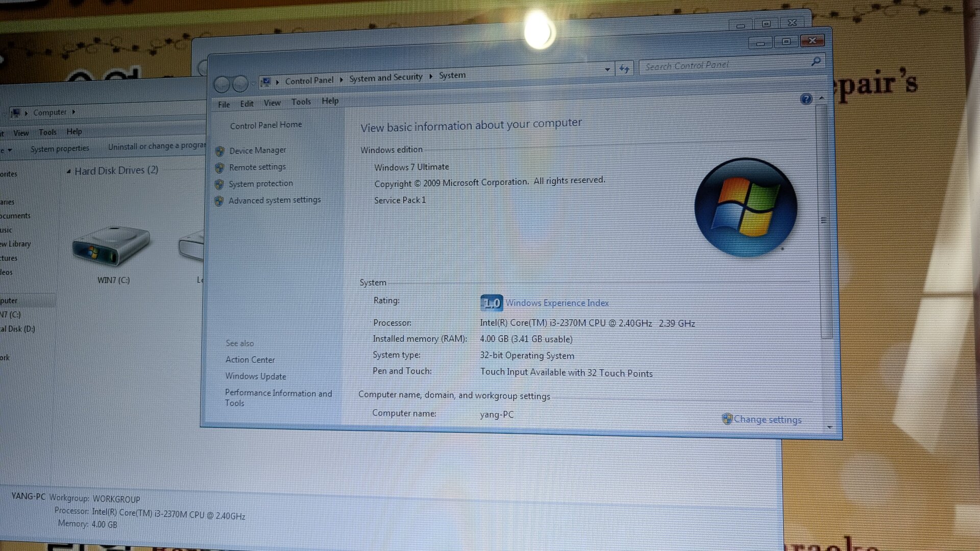
Task: Click the refresh button next to address bar
Action: click(625, 68)
